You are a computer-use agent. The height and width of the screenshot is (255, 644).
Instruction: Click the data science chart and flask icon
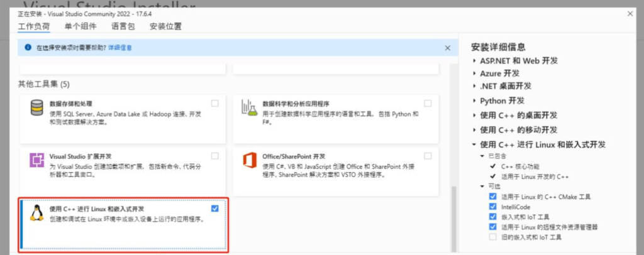pos(248,109)
